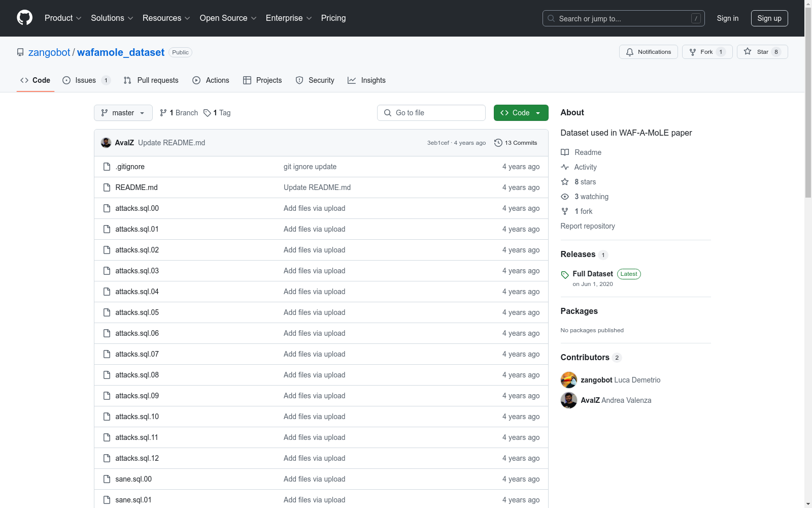This screenshot has width=812, height=508.
Task: Click the tag icon beside 1 Tag
Action: [x=207, y=113]
